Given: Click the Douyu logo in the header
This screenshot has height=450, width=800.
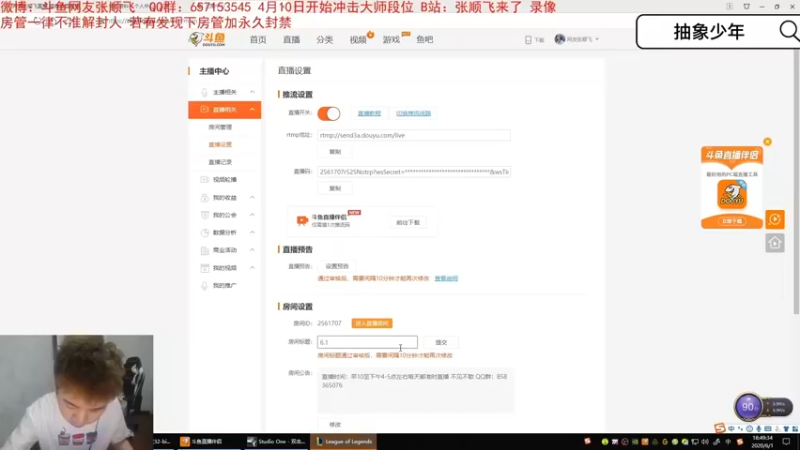Looking at the screenshot, I should click(x=207, y=39).
